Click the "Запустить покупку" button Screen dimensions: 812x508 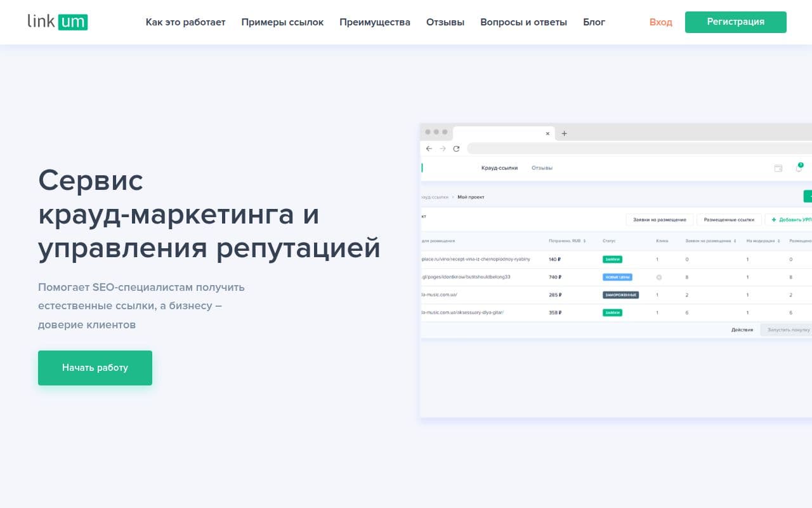(787, 330)
